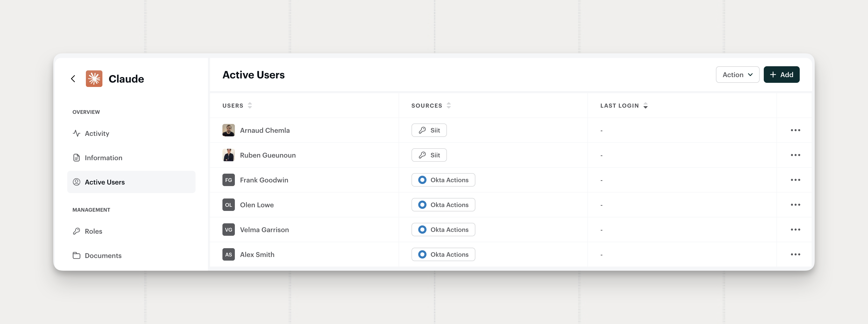
Task: Click the FG initials avatar
Action: pos(228,180)
